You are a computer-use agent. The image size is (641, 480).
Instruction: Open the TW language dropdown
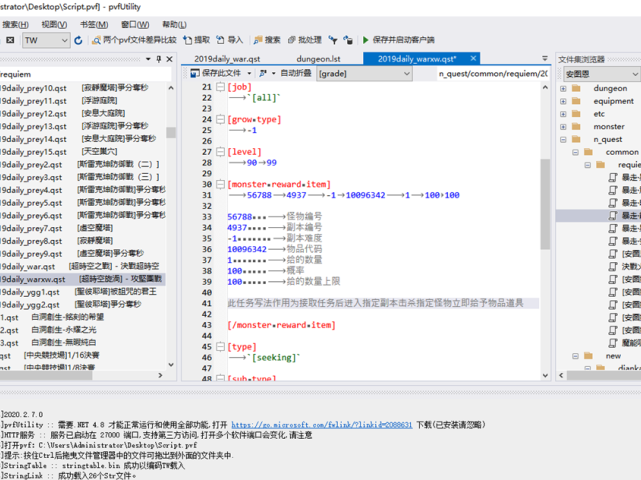[x=45, y=41]
